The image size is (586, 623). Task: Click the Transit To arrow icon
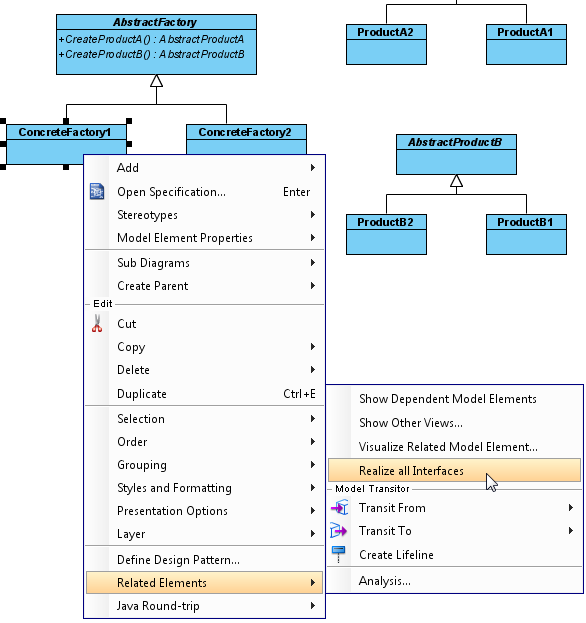(338, 531)
